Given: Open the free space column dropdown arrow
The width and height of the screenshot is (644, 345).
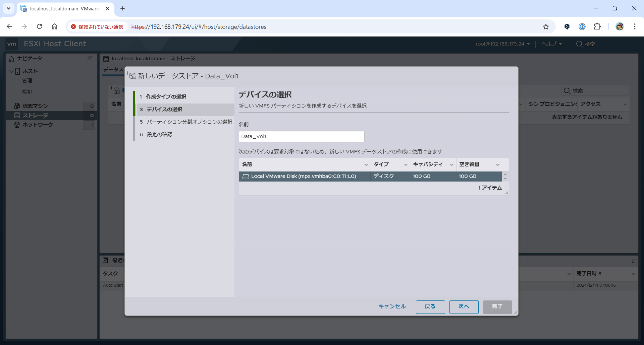Looking at the screenshot, I should coord(498,165).
